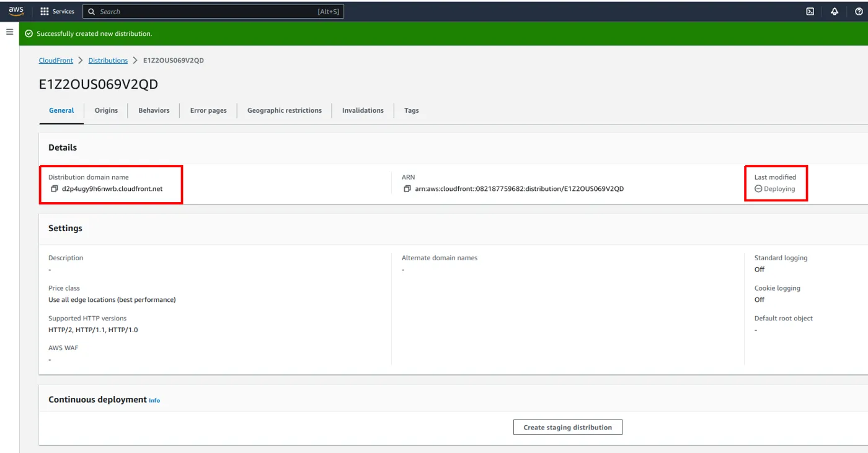
Task: Open the Services grid menu
Action: coord(57,11)
